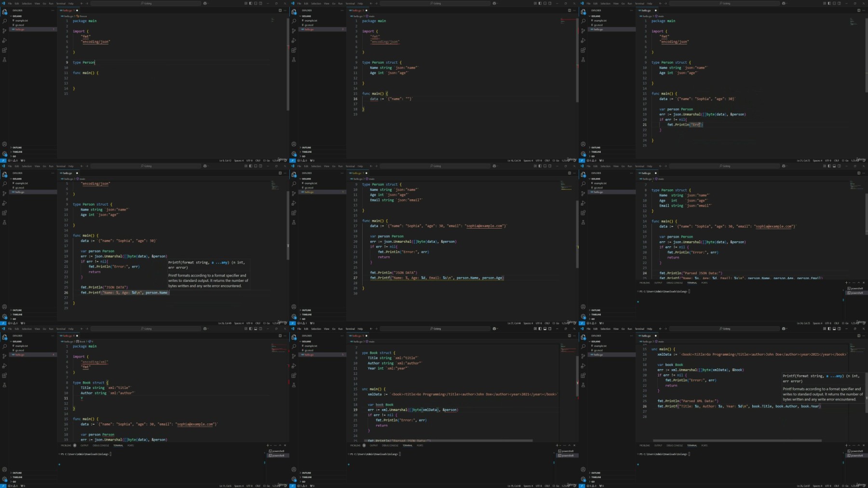
Task: Click back arrow in JSON window with Printf tooltip
Action: [x=81, y=166]
